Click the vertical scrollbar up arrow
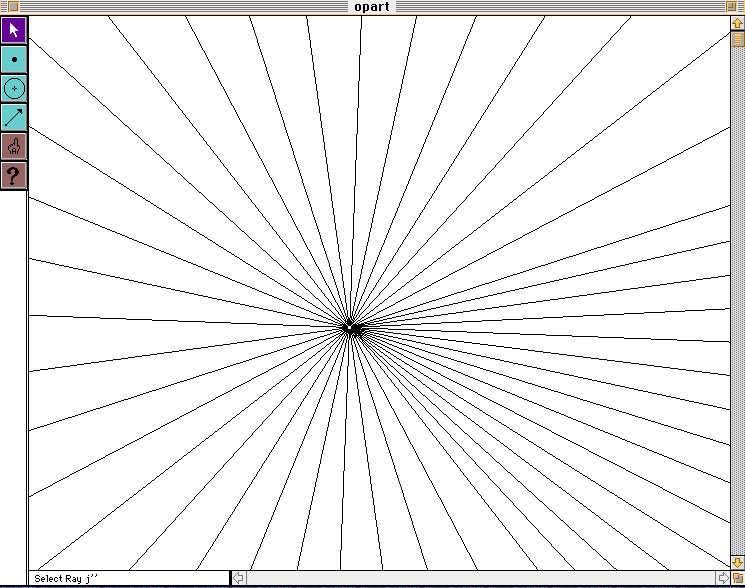This screenshot has width=745, height=588. click(738, 23)
